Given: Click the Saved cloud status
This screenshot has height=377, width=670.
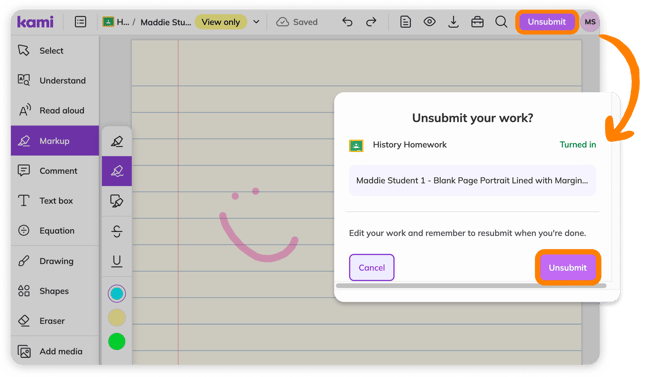Looking at the screenshot, I should pos(297,22).
